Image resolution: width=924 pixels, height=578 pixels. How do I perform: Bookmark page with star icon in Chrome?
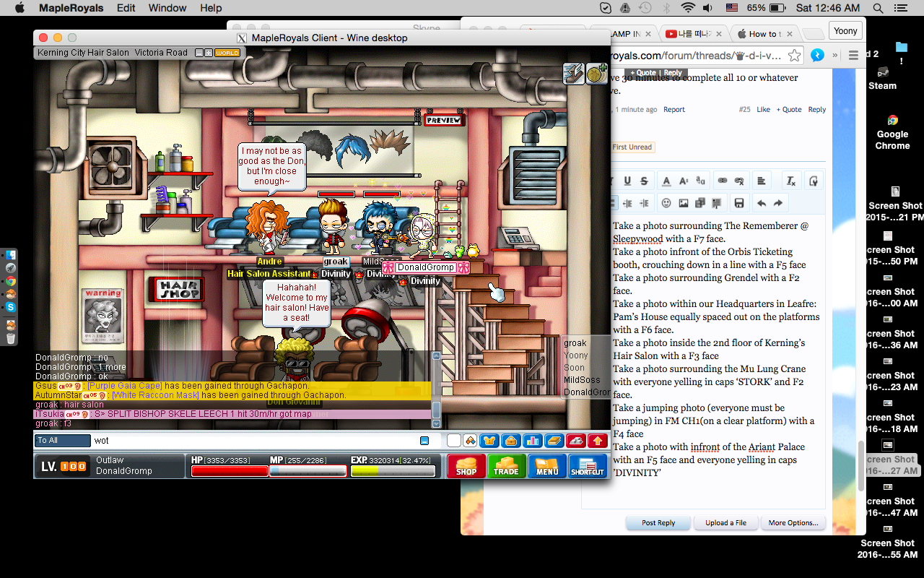[794, 56]
